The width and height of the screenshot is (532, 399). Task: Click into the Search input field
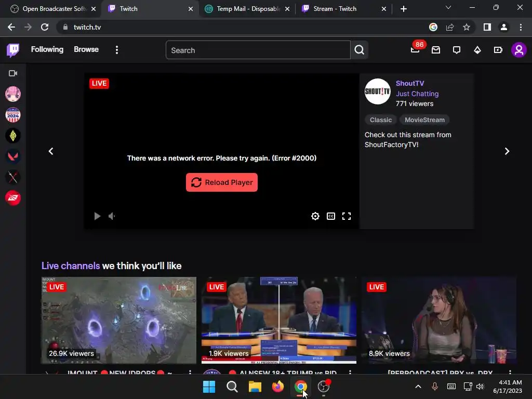[x=258, y=50]
